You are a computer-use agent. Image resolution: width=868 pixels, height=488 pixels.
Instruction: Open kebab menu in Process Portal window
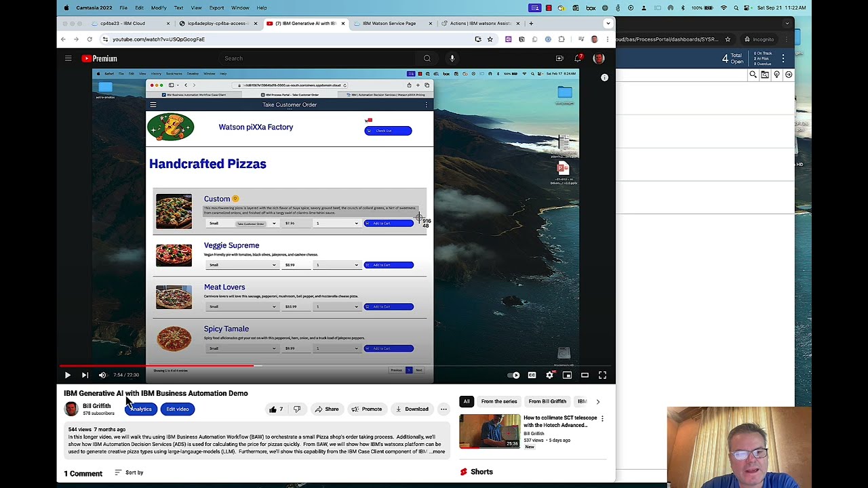point(783,58)
